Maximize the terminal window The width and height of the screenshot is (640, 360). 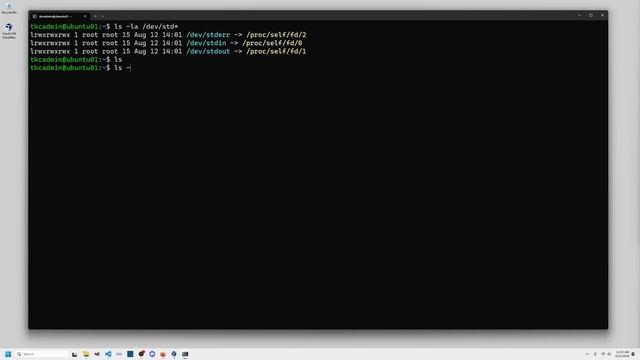pos(591,16)
